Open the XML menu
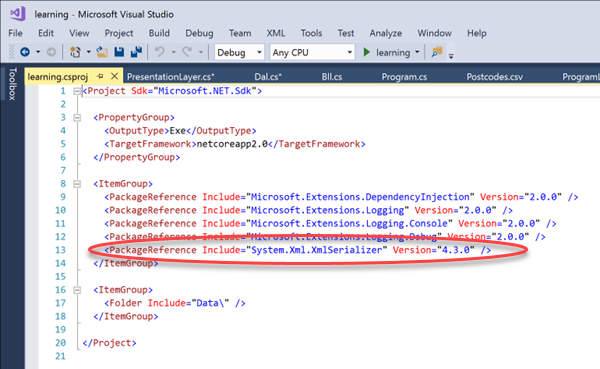The width and height of the screenshot is (600, 369). coord(276,33)
